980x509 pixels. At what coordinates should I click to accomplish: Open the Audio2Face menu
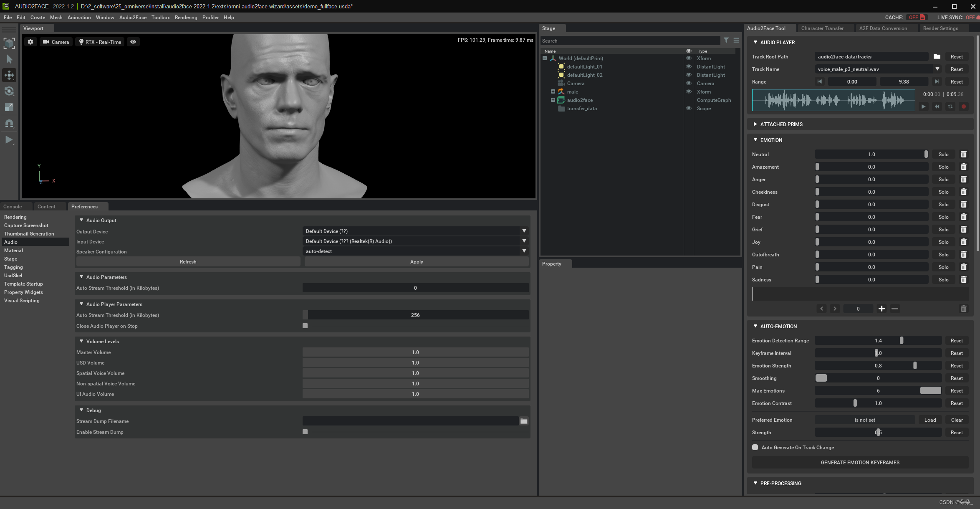click(x=133, y=18)
